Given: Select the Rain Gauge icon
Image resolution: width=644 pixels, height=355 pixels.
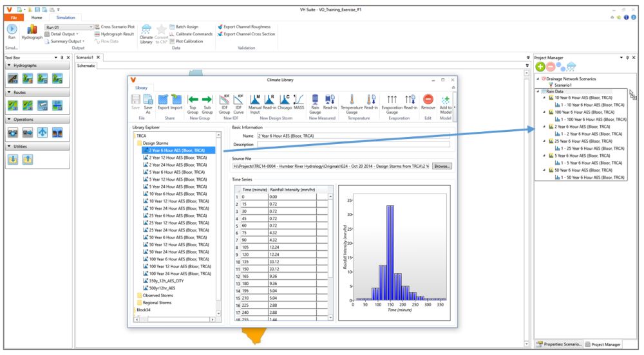Looking at the screenshot, I should click(x=315, y=100).
